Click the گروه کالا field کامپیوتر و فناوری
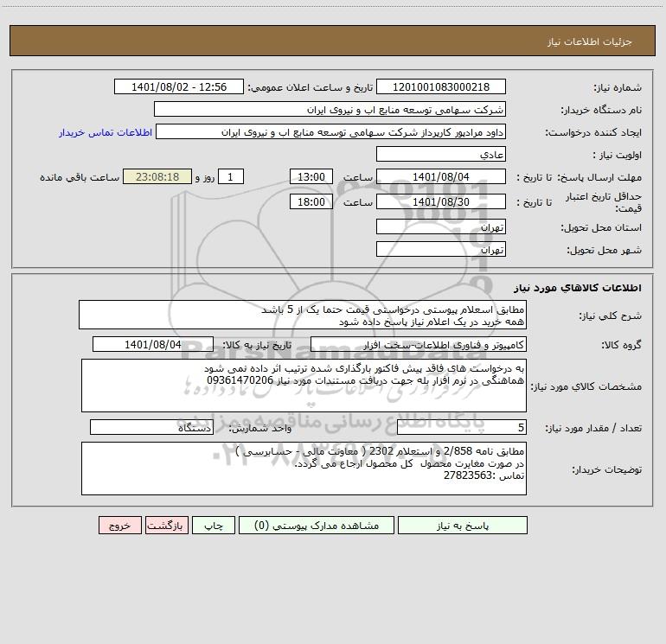The image size is (666, 644). 419,344
